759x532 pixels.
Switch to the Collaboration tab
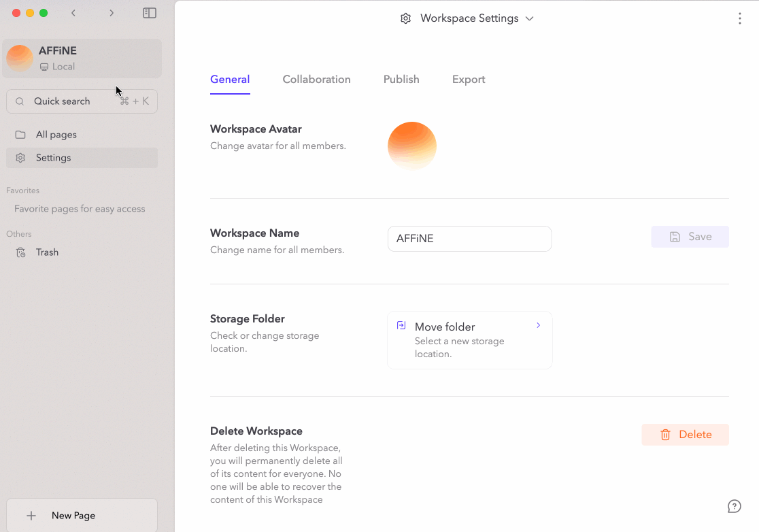click(316, 80)
